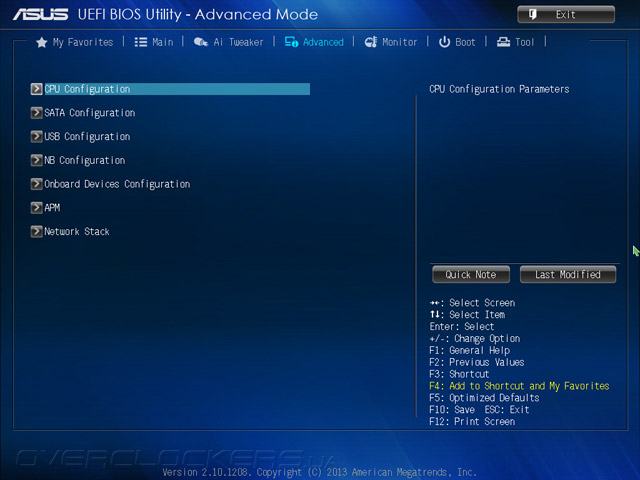This screenshot has height=480, width=640.
Task: Click the ASUS logo
Action: click(40, 15)
